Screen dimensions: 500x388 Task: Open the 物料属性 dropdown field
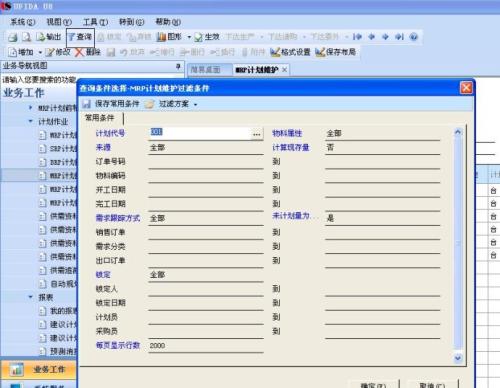pos(383,134)
